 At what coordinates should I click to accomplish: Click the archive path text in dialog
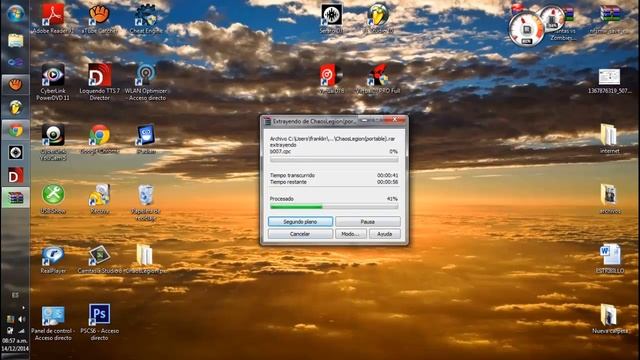tap(333, 139)
